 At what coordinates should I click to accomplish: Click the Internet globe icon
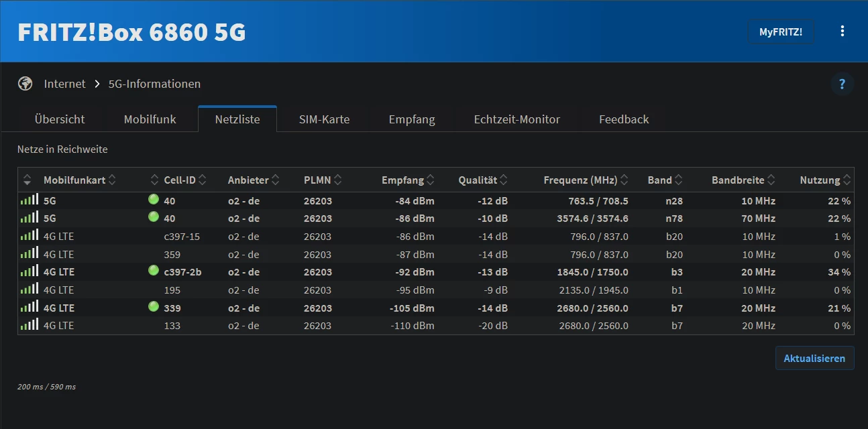(x=25, y=84)
